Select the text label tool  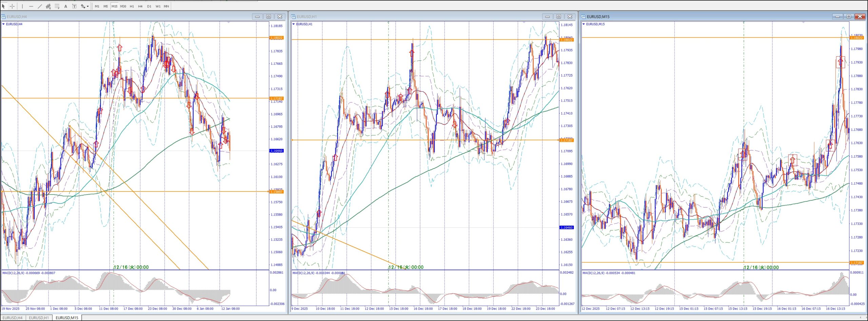74,6
